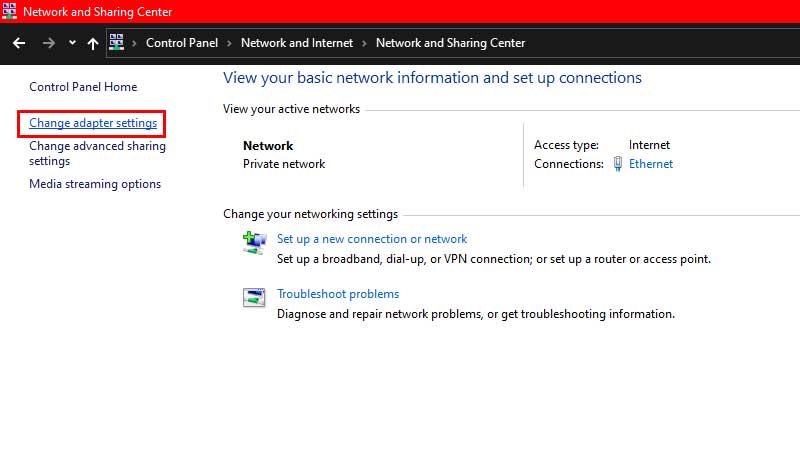The image size is (800, 450).
Task: Open Change adapter settings
Action: (93, 123)
